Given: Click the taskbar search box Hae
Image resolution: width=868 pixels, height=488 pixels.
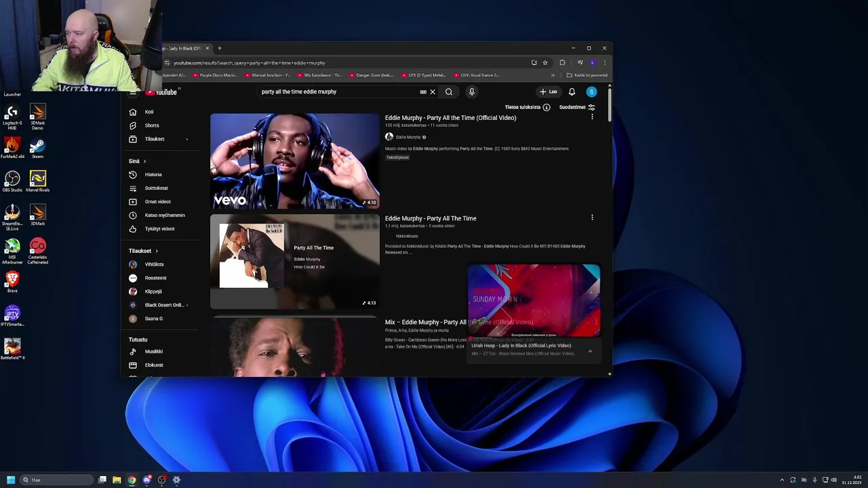Looking at the screenshot, I should [x=56, y=480].
